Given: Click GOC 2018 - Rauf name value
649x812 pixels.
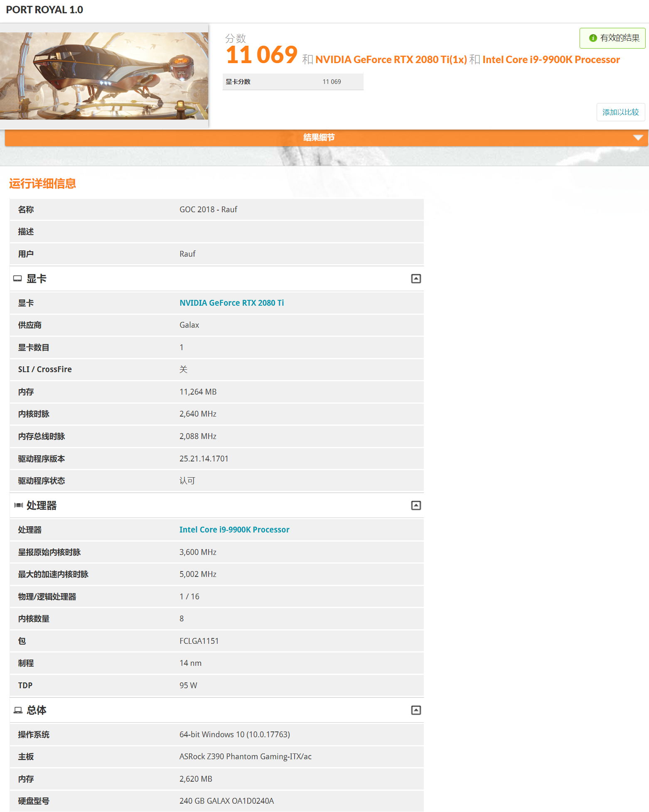Looking at the screenshot, I should [208, 210].
